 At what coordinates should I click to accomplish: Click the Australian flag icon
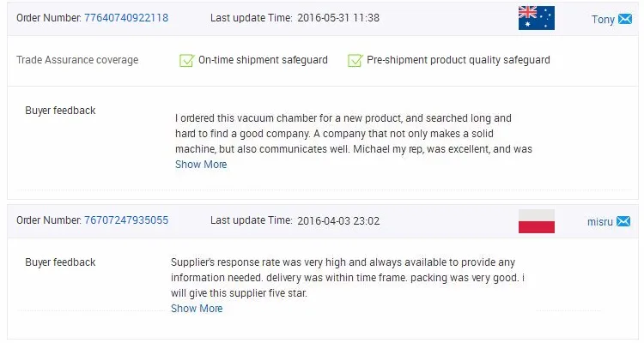coord(537,18)
